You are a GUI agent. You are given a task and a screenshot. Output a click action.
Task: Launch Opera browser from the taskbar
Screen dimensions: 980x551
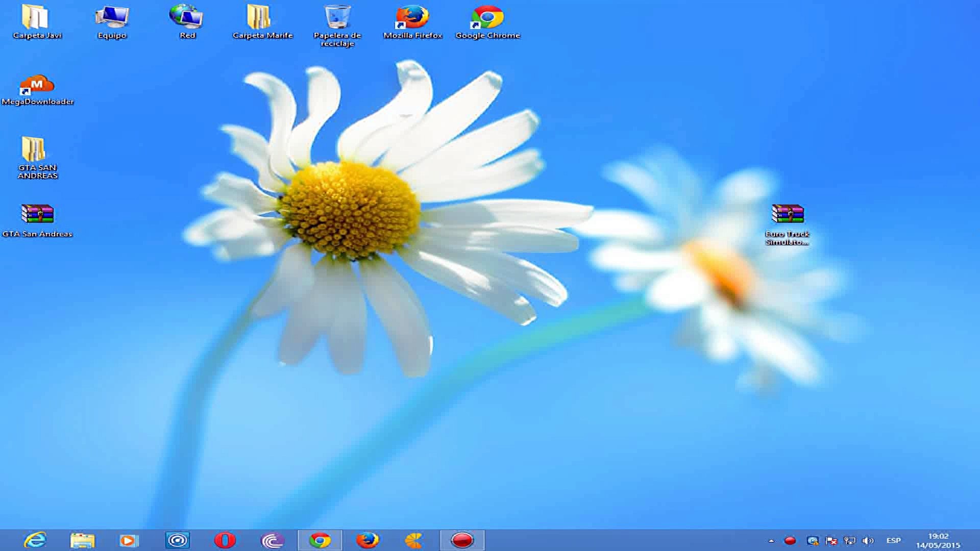point(225,540)
